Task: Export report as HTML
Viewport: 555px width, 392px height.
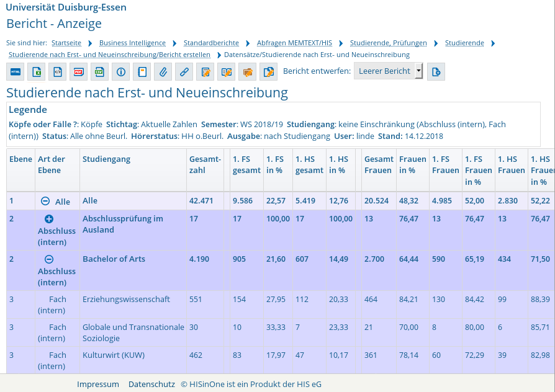Action: coord(16,72)
